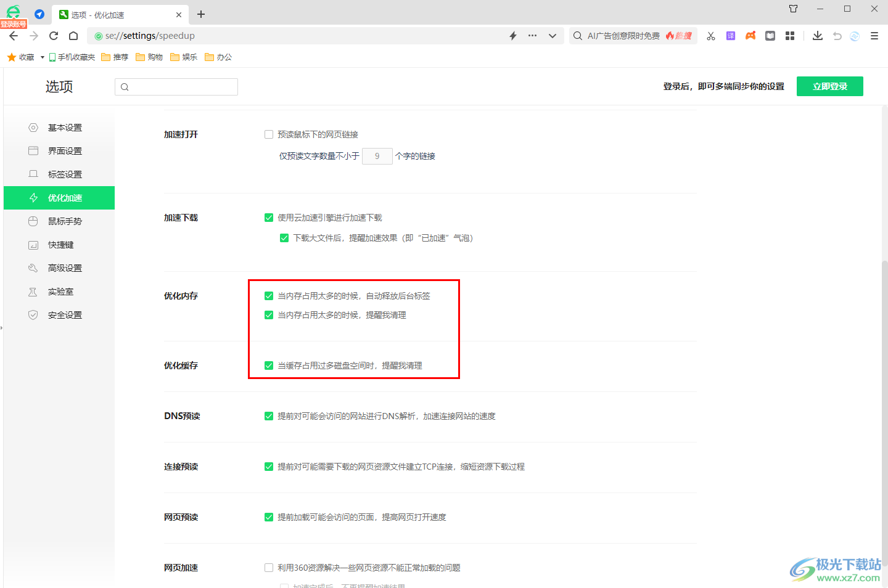Open the 办公 bookmarks folder

pos(218,57)
